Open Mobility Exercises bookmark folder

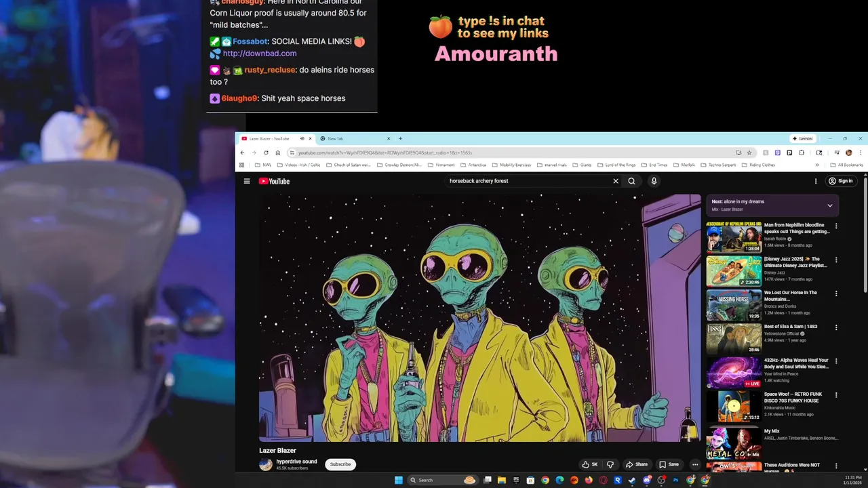(x=511, y=165)
